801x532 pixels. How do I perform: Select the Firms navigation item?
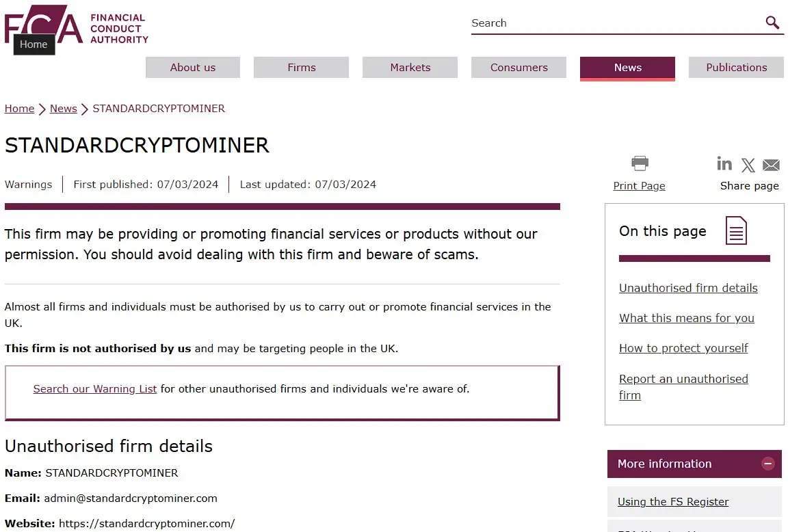301,67
